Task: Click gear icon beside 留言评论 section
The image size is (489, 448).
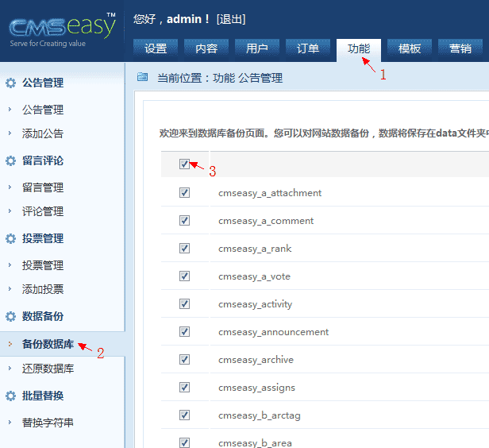Action: coord(11,160)
